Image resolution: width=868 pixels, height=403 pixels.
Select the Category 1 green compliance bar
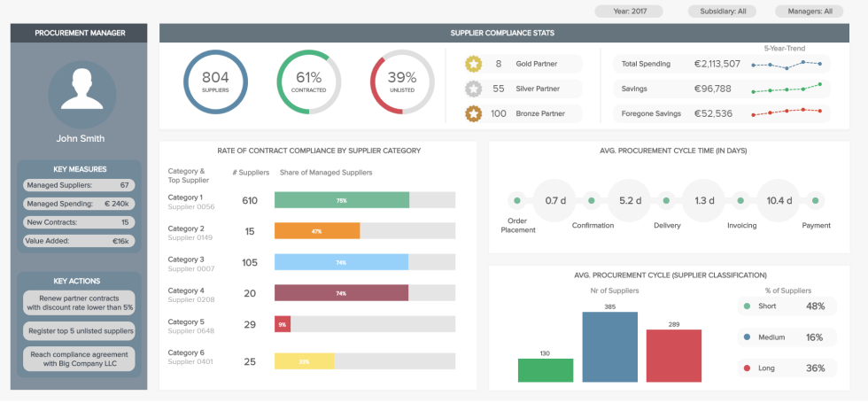342,200
